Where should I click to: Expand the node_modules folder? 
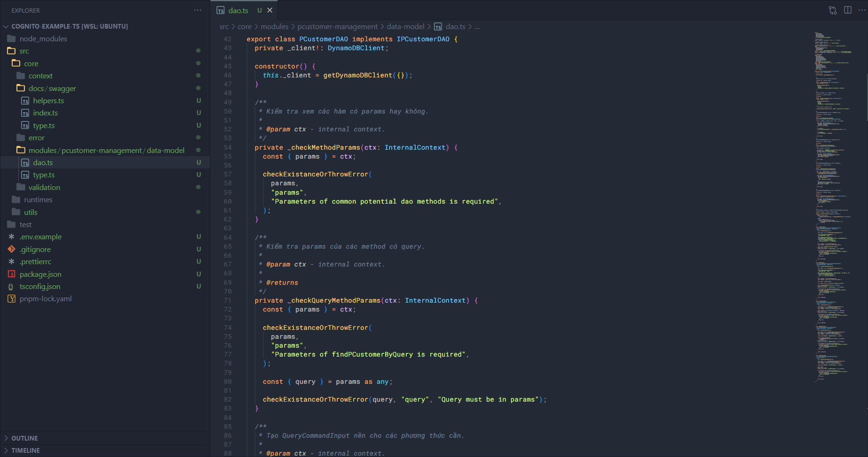[x=43, y=38]
